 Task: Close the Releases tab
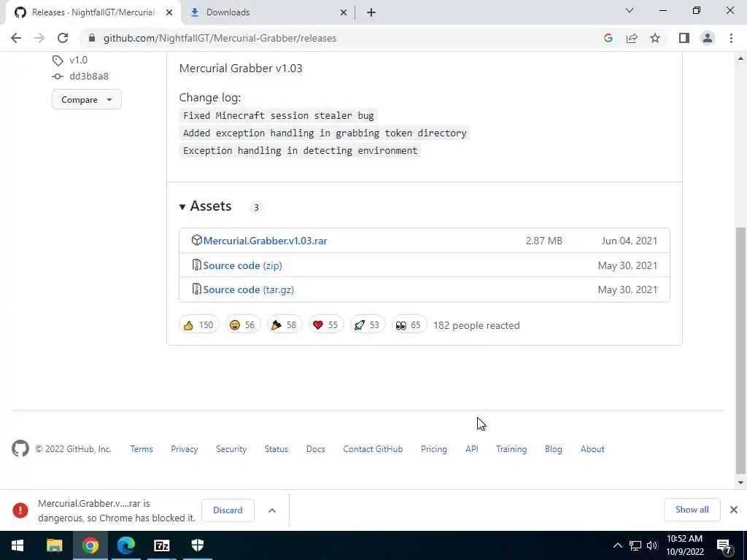click(x=169, y=13)
